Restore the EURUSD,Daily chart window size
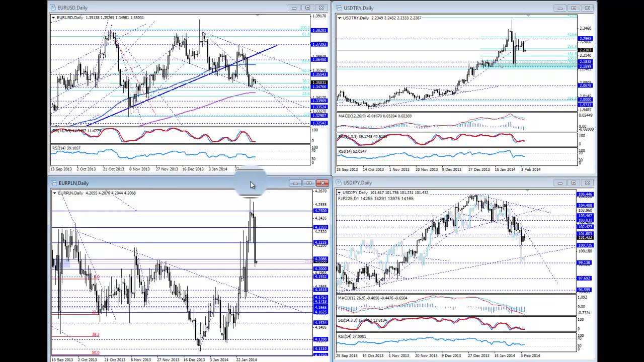 click(307, 8)
